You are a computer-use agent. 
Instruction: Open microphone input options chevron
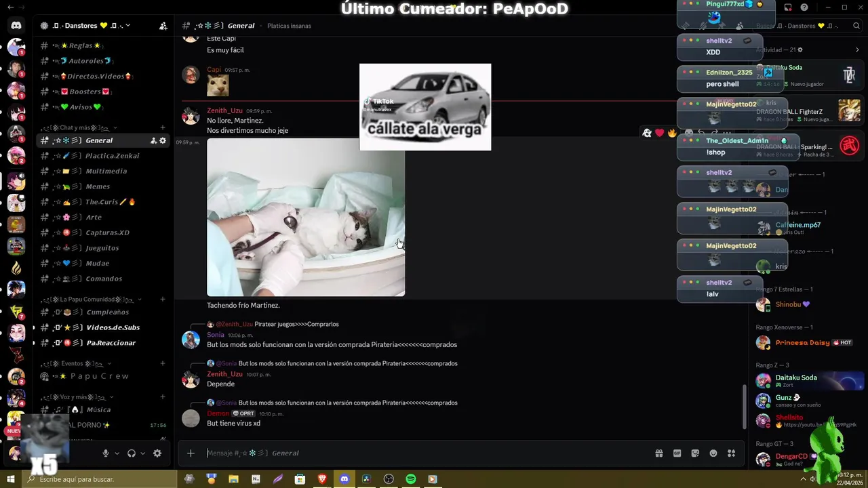[x=117, y=453]
